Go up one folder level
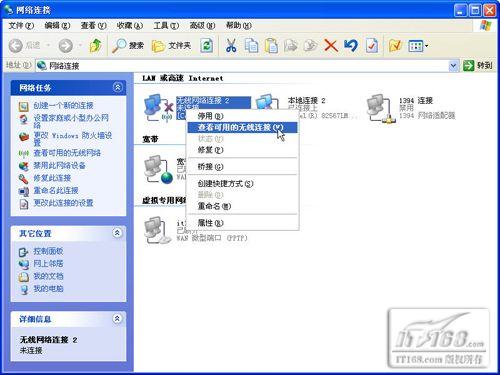The image size is (500, 375). coord(96,45)
